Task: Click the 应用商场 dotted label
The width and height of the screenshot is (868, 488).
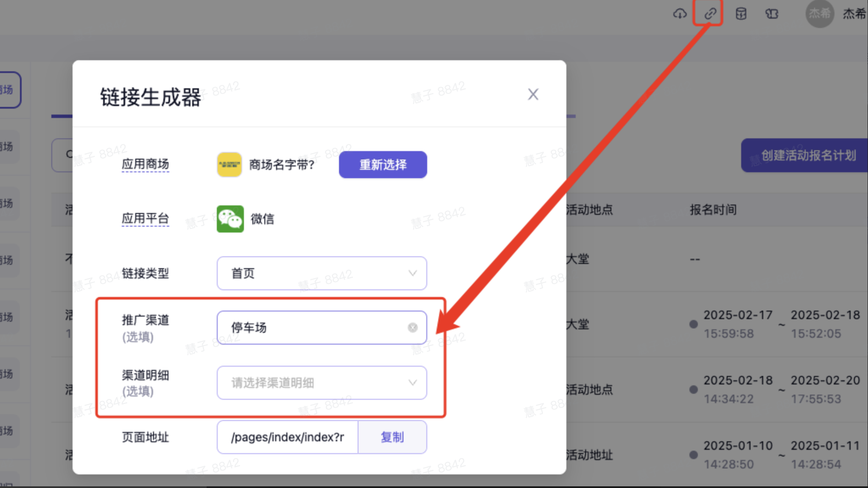Action: [145, 164]
